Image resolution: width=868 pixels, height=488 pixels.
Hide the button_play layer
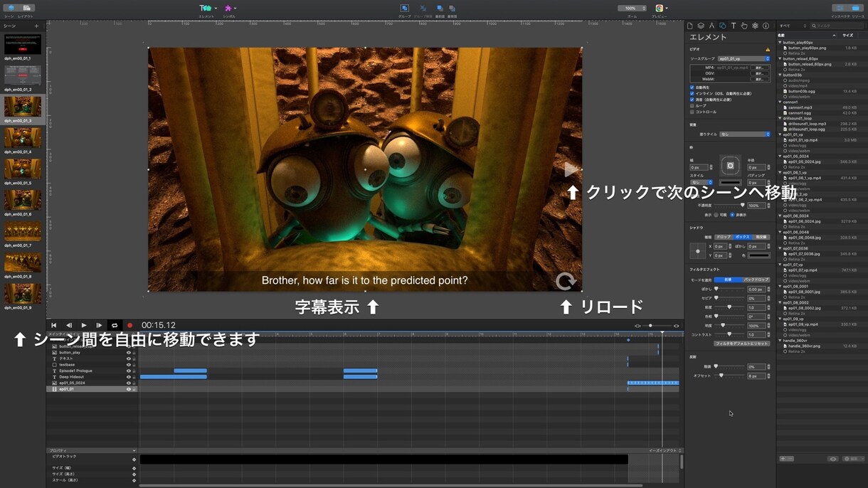tap(129, 353)
